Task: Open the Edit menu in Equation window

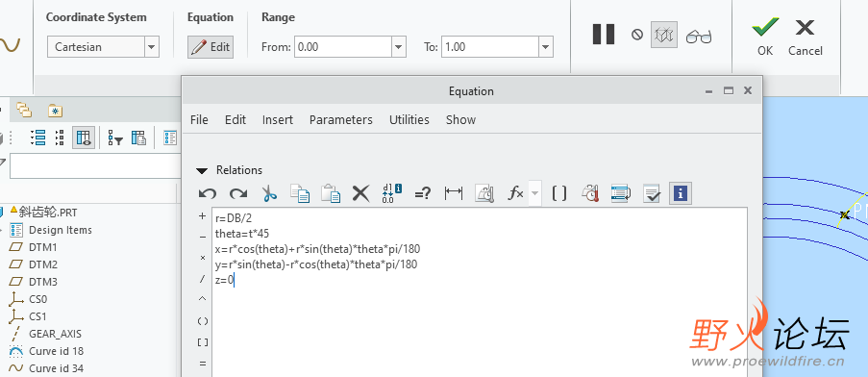Action: 236,119
